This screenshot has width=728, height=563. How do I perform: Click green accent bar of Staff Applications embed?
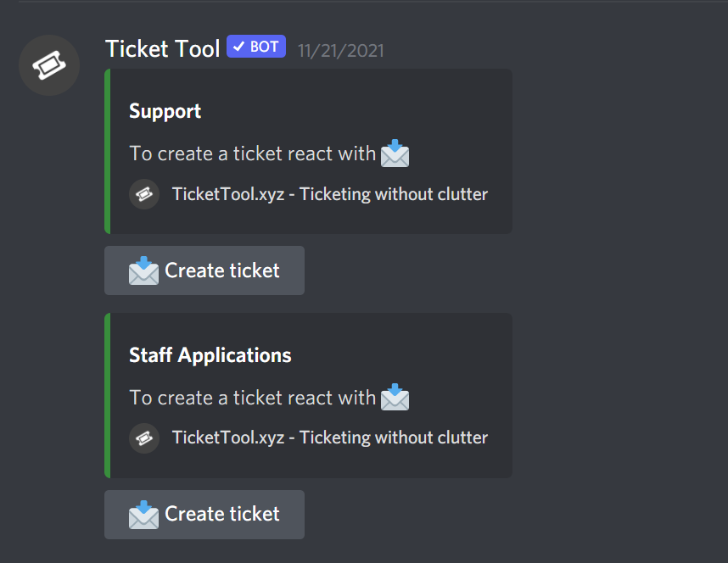pyautogui.click(x=107, y=395)
